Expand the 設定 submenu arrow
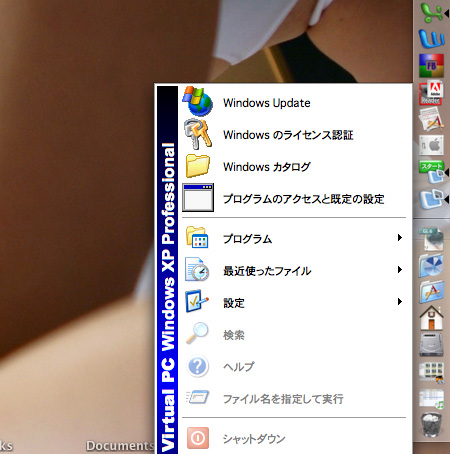 point(400,302)
